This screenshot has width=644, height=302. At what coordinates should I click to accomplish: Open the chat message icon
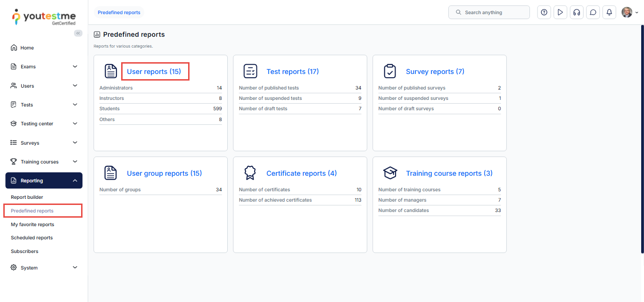pos(593,12)
